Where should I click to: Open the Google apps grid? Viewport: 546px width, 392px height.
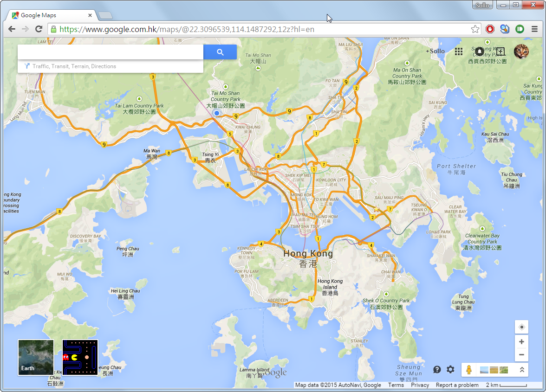pyautogui.click(x=459, y=51)
